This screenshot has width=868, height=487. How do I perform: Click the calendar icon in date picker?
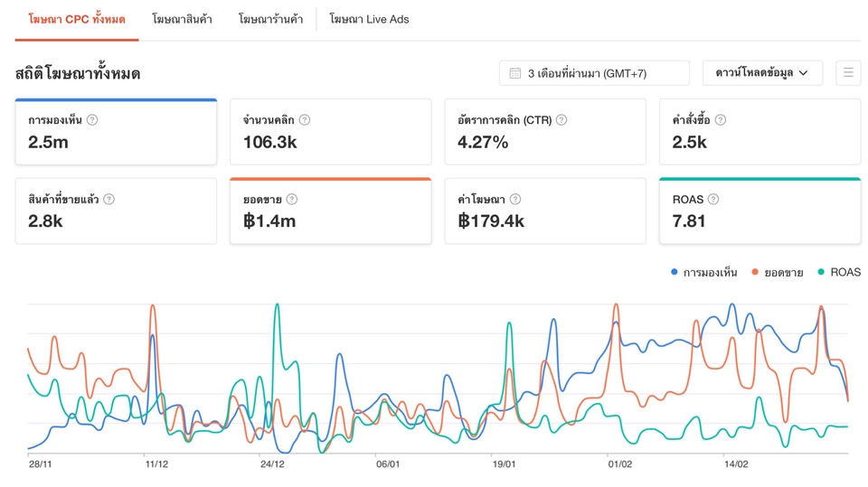pos(515,73)
